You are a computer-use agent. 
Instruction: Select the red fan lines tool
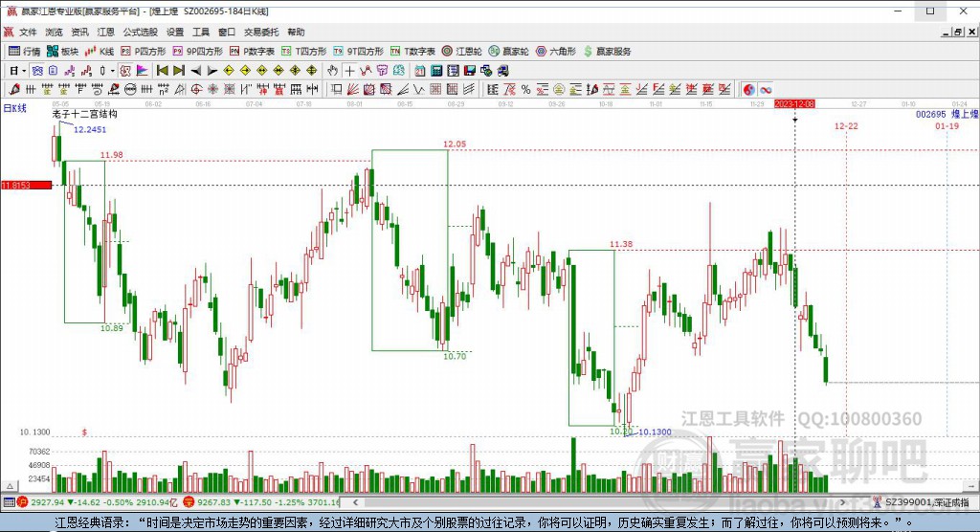tap(352, 89)
